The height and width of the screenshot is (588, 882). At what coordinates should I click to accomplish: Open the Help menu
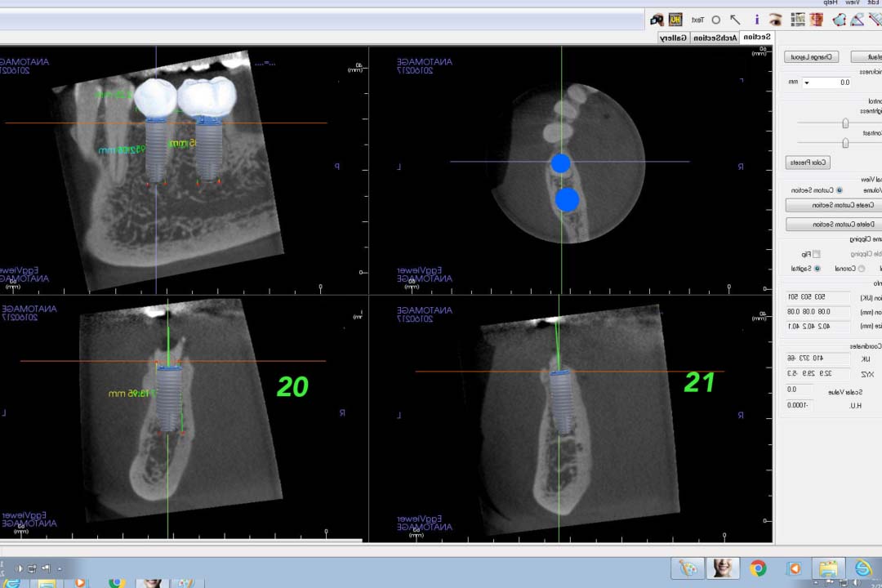(x=831, y=2)
